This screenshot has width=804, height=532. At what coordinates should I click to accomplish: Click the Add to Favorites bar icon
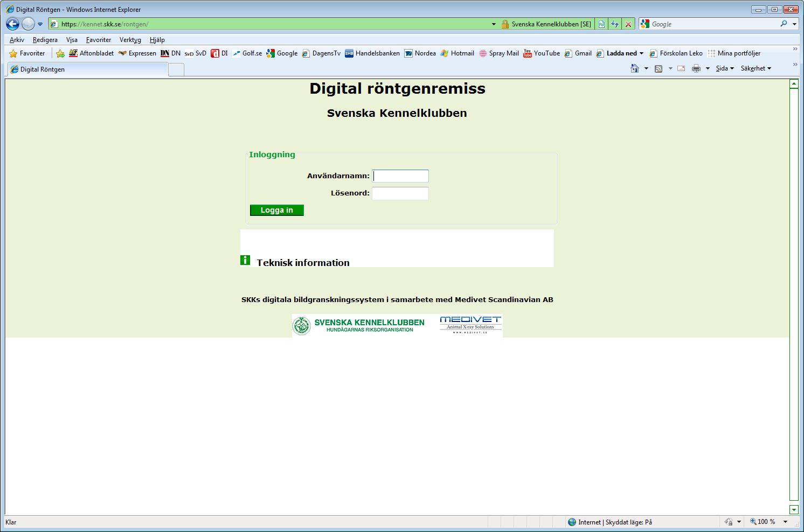coord(60,53)
